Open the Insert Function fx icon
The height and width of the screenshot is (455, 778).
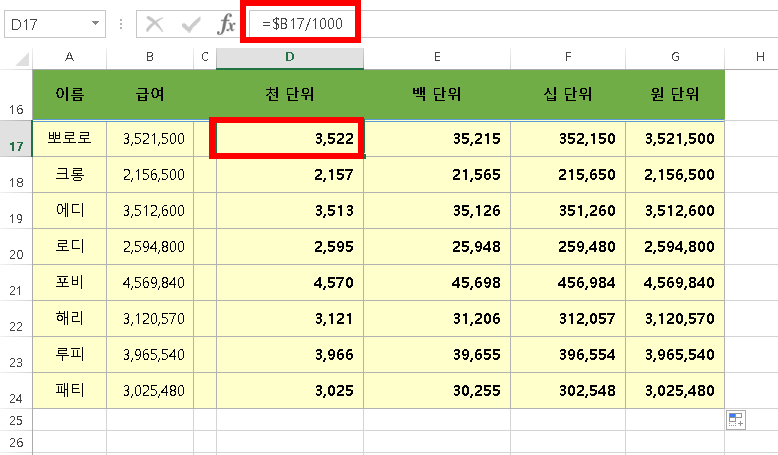point(226,24)
